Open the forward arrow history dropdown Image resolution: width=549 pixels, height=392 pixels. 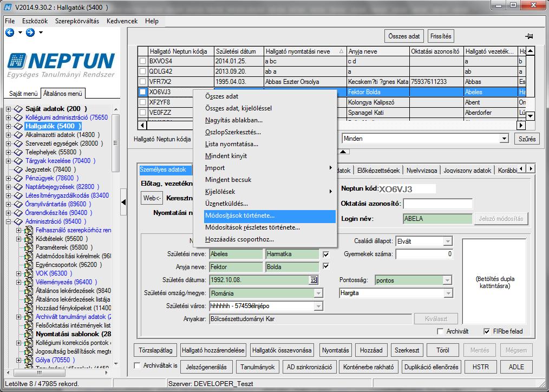[x=41, y=32]
